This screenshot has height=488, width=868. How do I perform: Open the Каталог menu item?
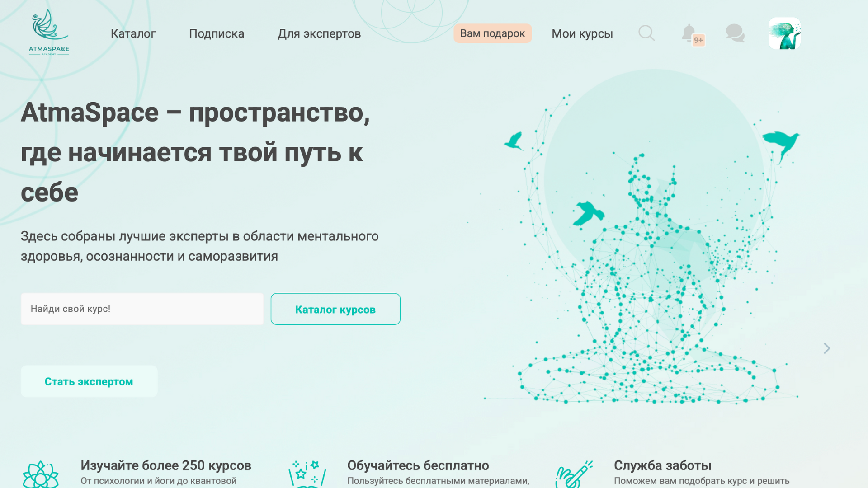pyautogui.click(x=133, y=33)
